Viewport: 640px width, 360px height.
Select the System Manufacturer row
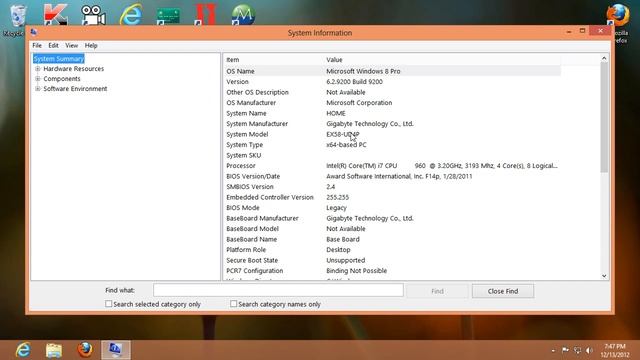(x=392, y=124)
